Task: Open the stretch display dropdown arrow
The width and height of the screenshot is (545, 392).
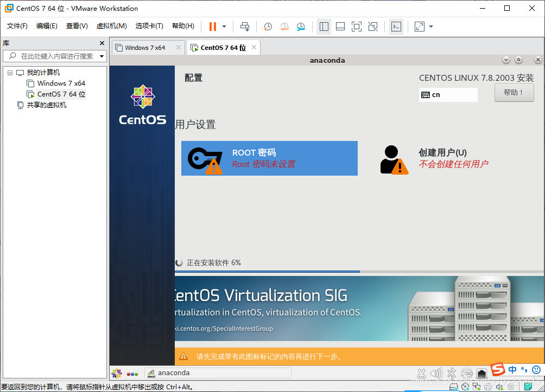Action: point(431,27)
